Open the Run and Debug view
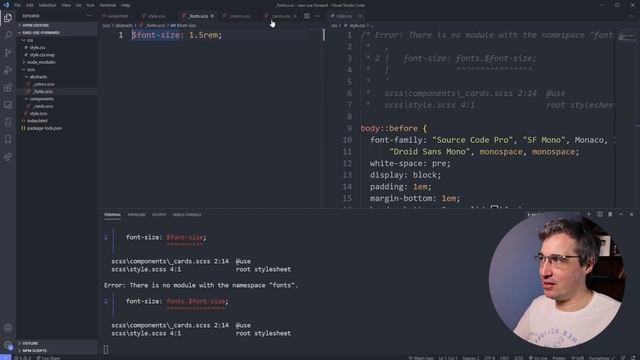The image size is (640, 360). 8,70
